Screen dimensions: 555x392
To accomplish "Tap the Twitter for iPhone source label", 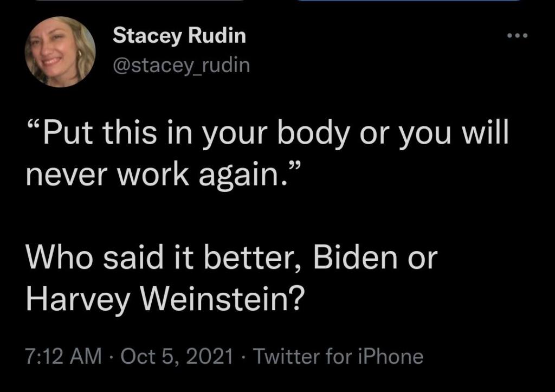I will click(x=338, y=356).
